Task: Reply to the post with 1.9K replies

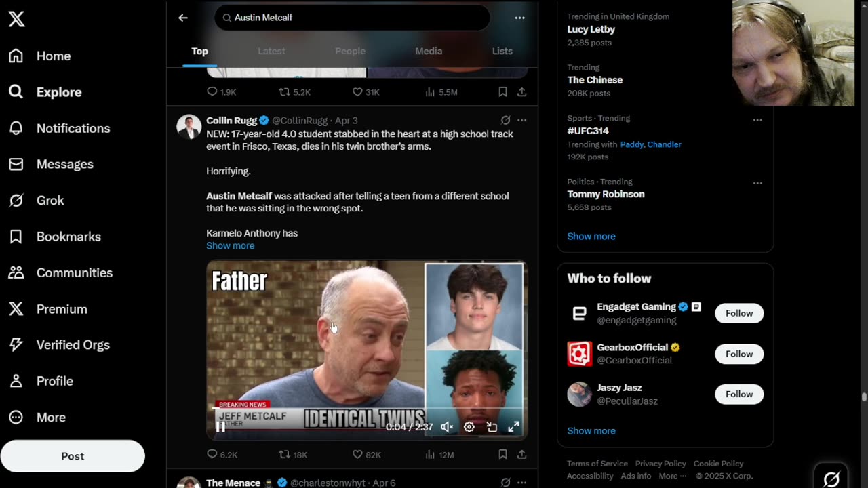Action: click(221, 91)
